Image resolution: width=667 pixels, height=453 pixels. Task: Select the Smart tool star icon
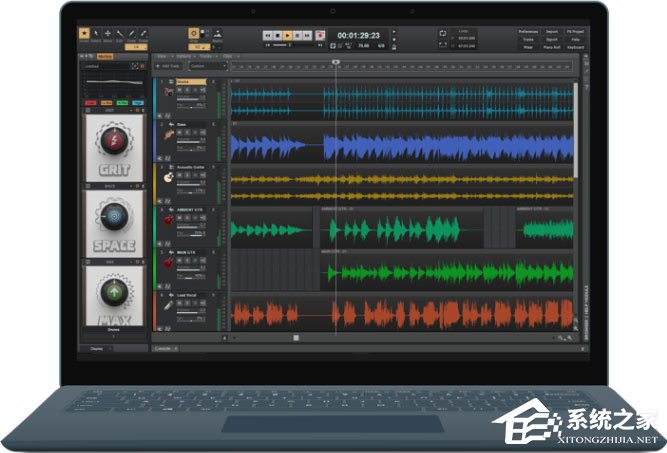pyautogui.click(x=84, y=33)
